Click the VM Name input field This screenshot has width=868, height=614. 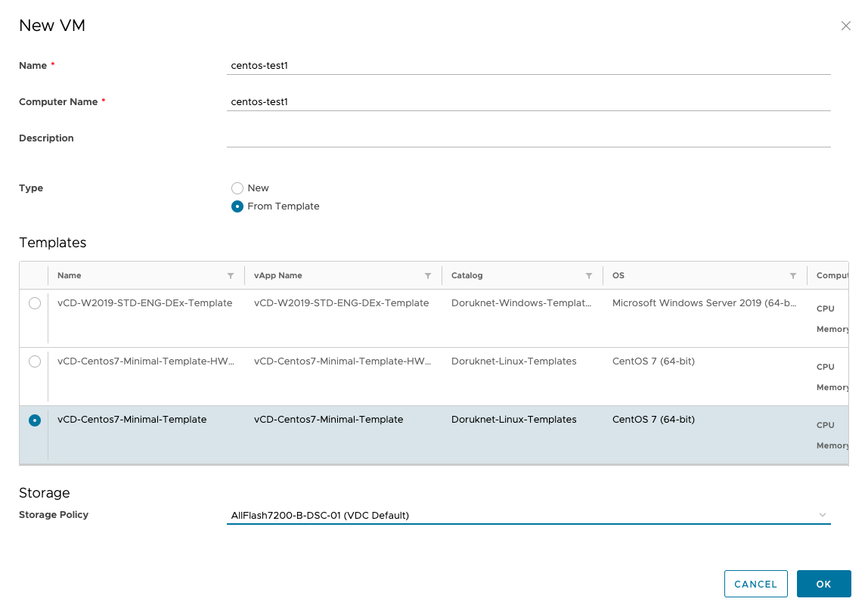pos(528,66)
